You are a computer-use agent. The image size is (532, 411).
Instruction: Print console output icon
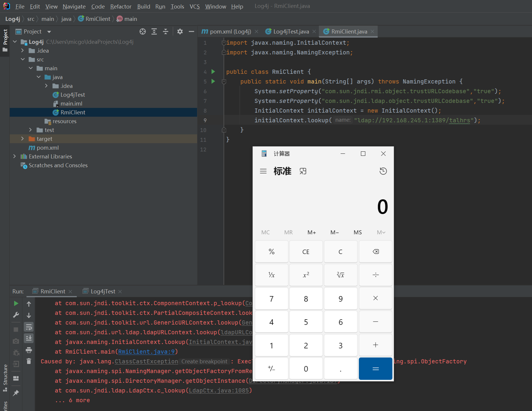pos(29,350)
